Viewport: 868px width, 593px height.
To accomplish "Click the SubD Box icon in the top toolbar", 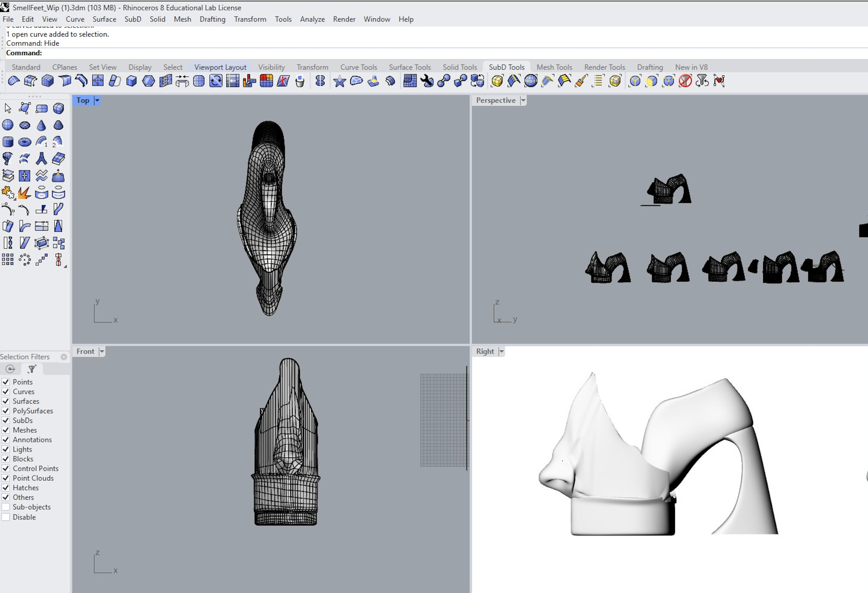I will click(x=48, y=81).
